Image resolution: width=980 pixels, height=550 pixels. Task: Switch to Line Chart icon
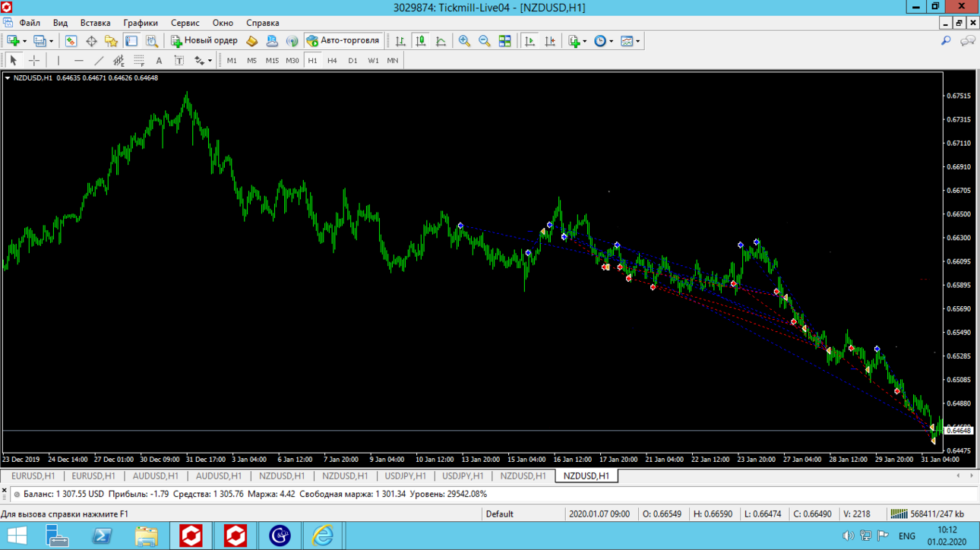441,41
